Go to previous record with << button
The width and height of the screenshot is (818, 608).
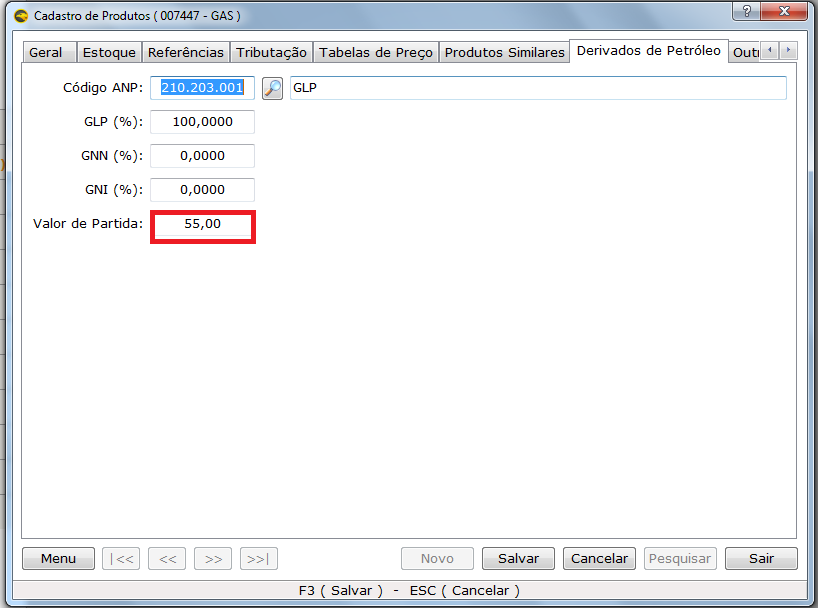pos(167,559)
